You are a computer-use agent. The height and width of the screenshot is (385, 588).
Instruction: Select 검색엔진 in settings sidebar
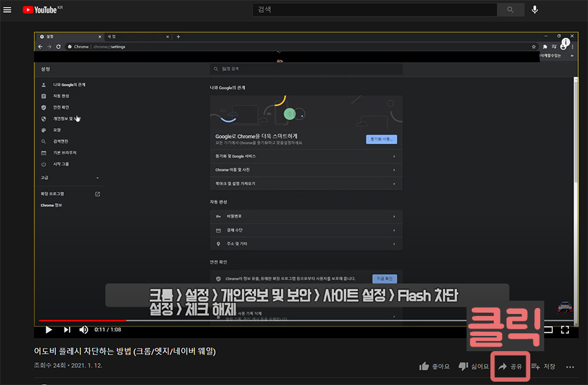(61, 141)
